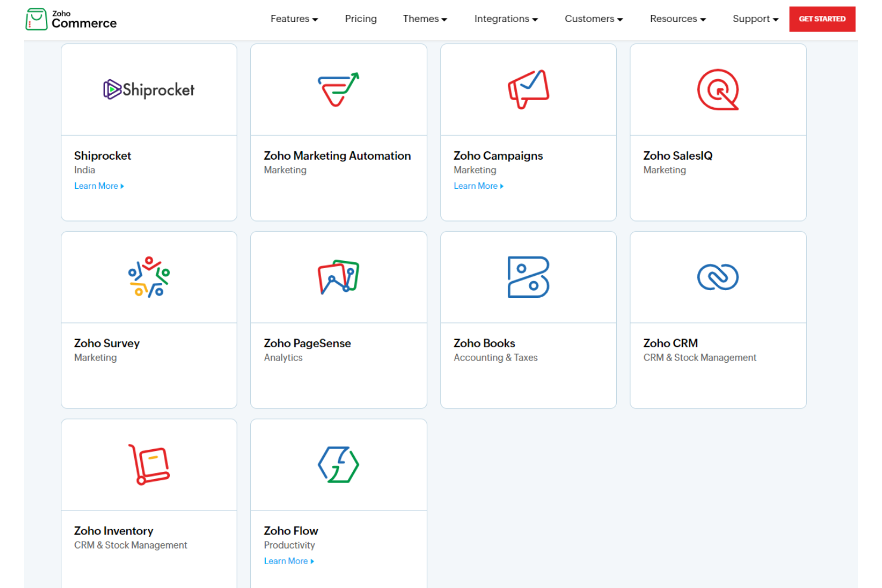Image resolution: width=882 pixels, height=588 pixels.
Task: Open Zoho CRM via its chain-link icon
Action: click(718, 277)
